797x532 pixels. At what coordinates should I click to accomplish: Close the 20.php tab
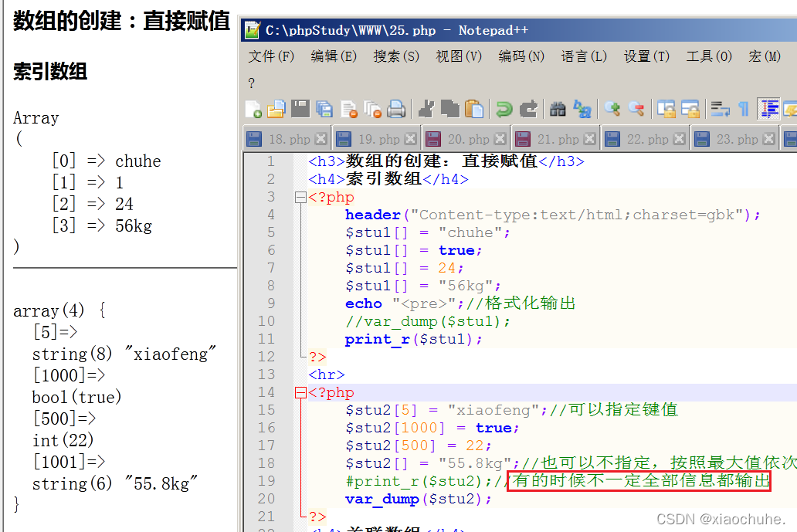click(500, 139)
